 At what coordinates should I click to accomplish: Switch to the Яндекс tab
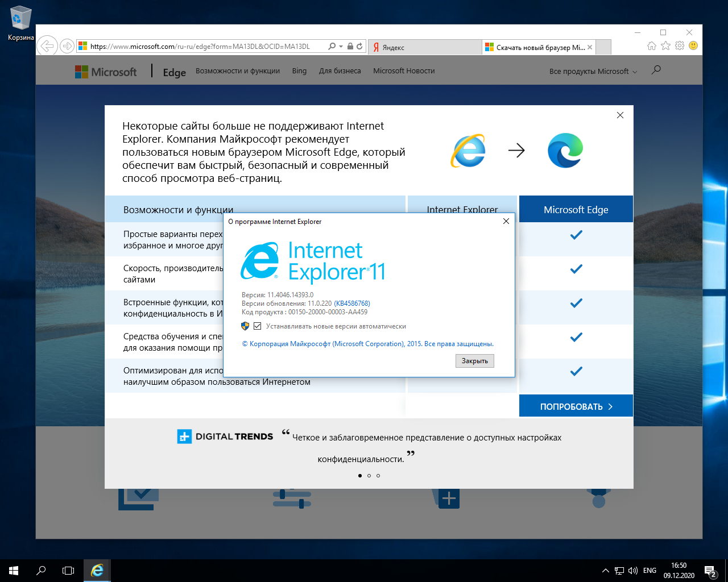(x=425, y=47)
